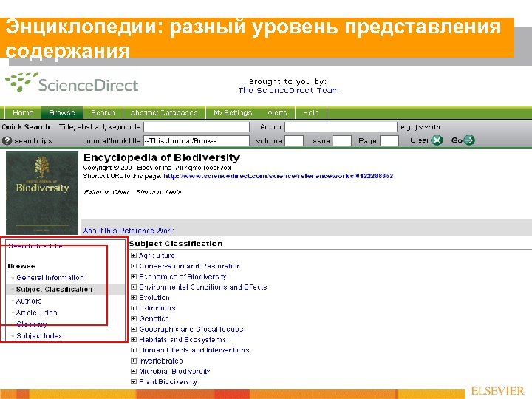This screenshot has width=532, height=399.
Task: Expand Habitats and Ecosystems category
Action: pos(134,340)
